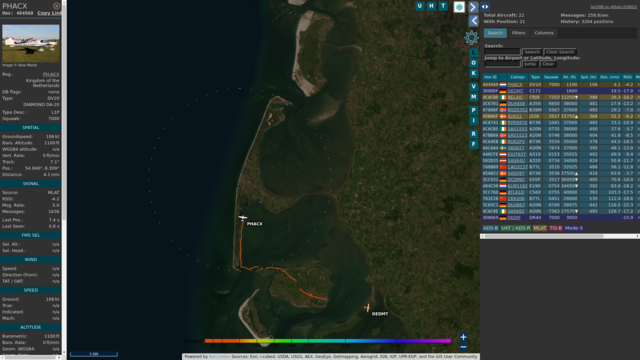Click the Search button
The height and width of the screenshot is (360, 640).
click(532, 52)
